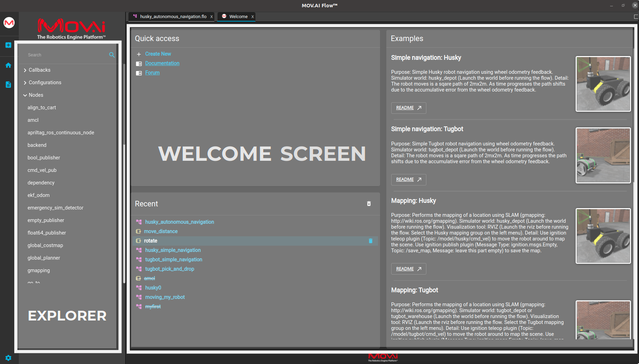Open README for Mapping: Husky

(409, 269)
